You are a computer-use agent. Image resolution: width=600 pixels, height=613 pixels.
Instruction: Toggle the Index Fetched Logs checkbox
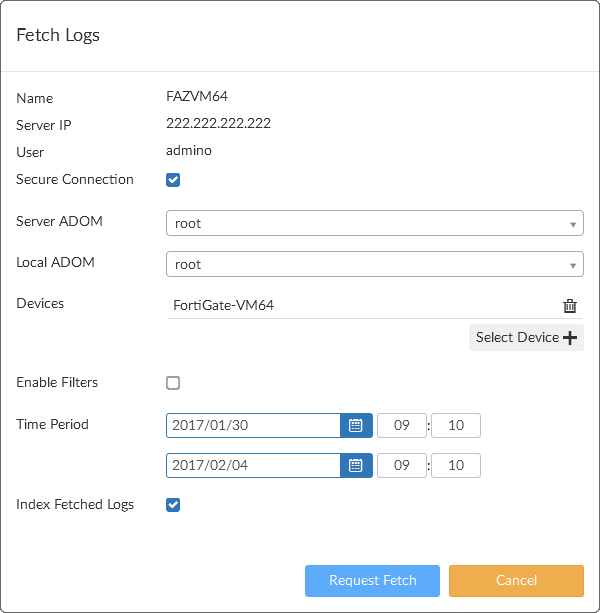(x=173, y=505)
